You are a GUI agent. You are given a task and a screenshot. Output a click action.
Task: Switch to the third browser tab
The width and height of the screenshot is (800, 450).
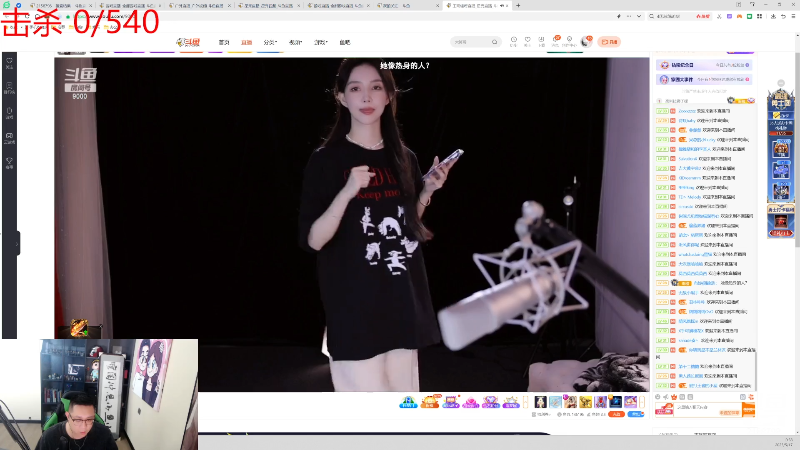(200, 6)
